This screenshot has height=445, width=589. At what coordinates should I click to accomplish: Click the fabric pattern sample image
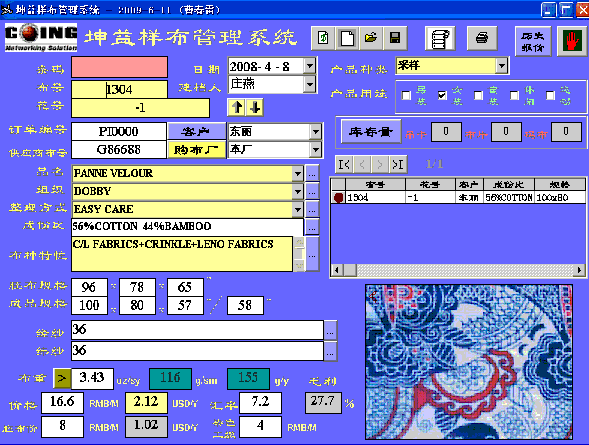tap(469, 362)
